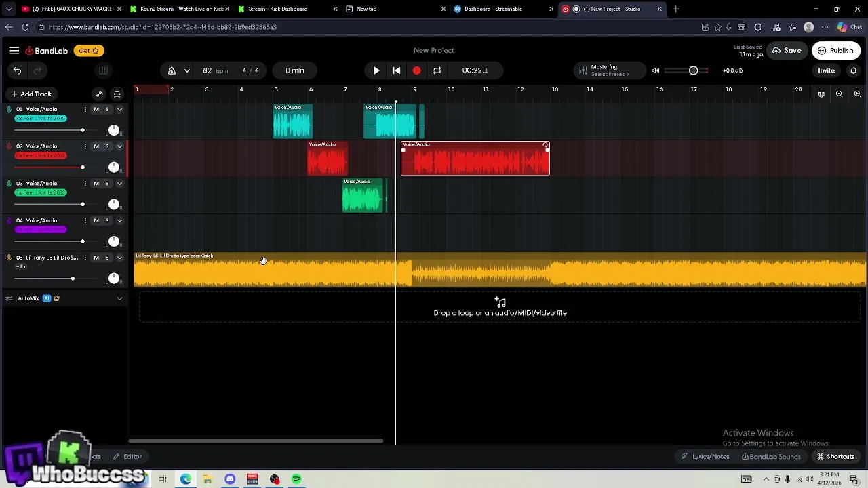Open Discord from the taskbar
The height and width of the screenshot is (488, 868).
pos(230,479)
